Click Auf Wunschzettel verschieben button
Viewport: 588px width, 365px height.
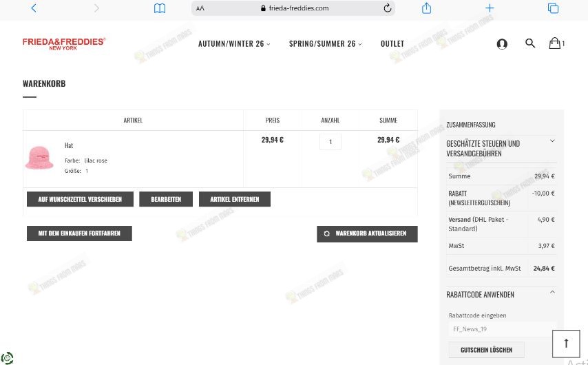tap(80, 199)
